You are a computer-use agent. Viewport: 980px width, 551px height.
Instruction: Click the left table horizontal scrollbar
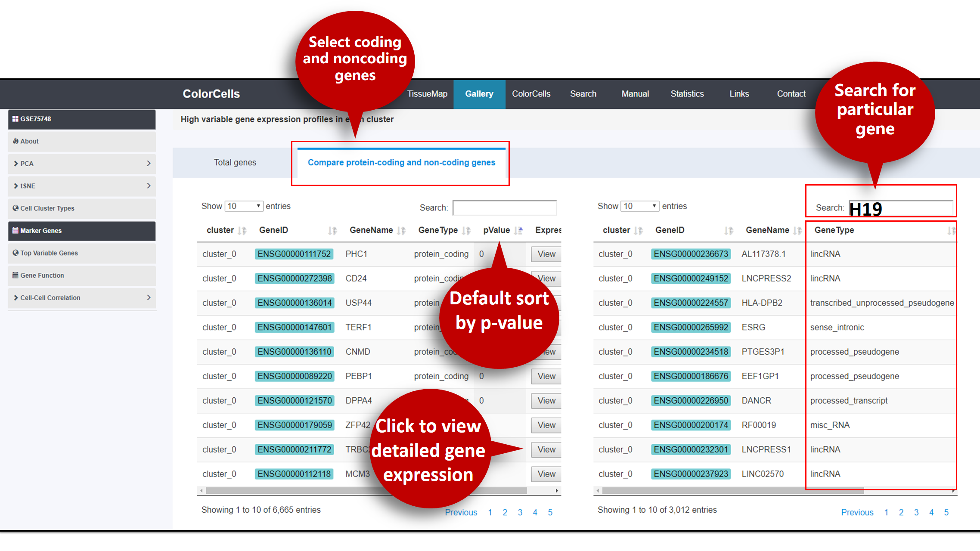(366, 491)
